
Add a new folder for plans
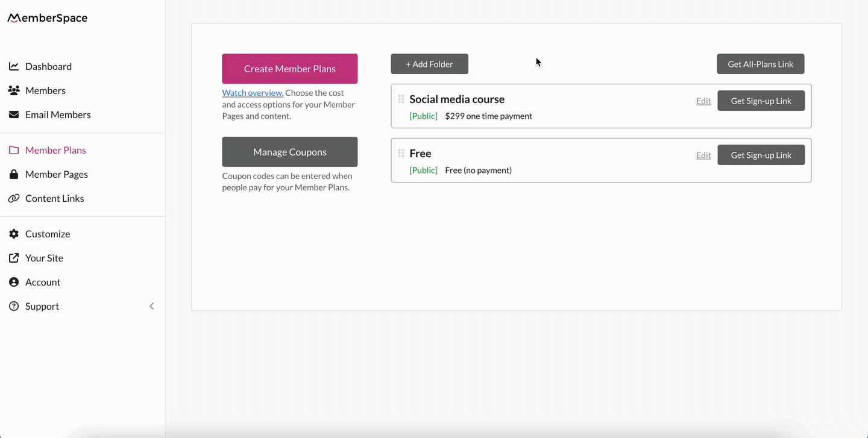(429, 63)
